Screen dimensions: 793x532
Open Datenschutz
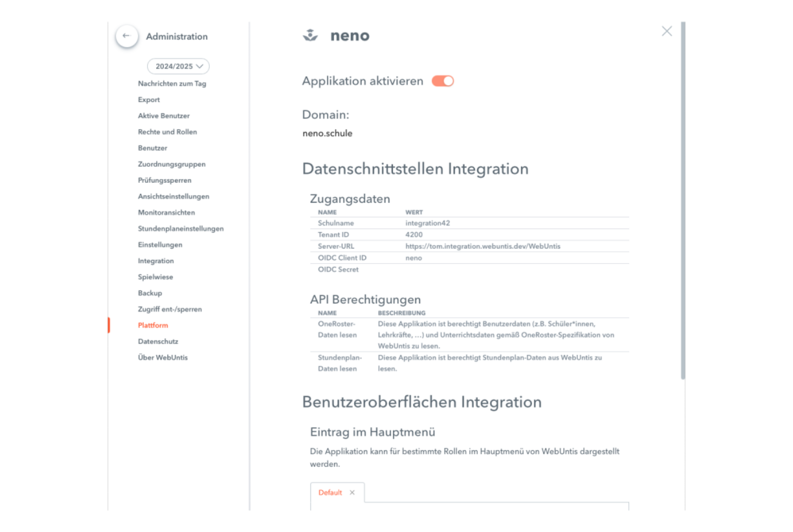click(158, 341)
